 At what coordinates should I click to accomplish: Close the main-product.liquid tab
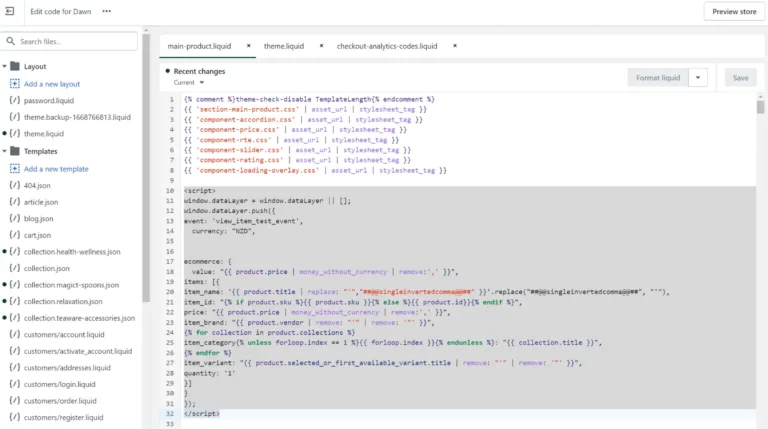pos(248,46)
